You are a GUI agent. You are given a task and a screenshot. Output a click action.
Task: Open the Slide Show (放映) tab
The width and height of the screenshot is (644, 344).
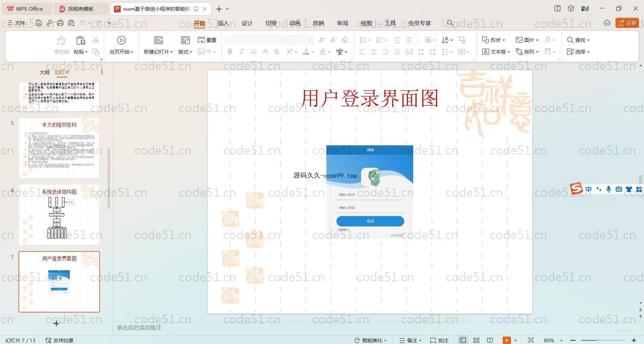[318, 23]
